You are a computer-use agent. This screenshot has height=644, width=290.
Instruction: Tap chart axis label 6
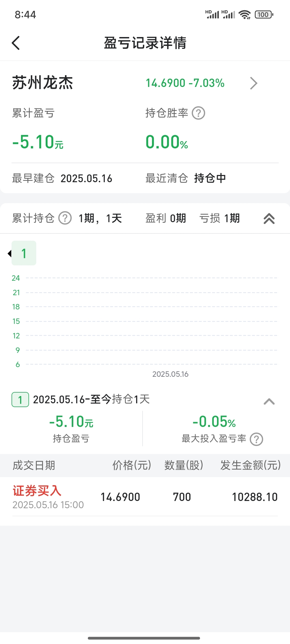[18, 364]
